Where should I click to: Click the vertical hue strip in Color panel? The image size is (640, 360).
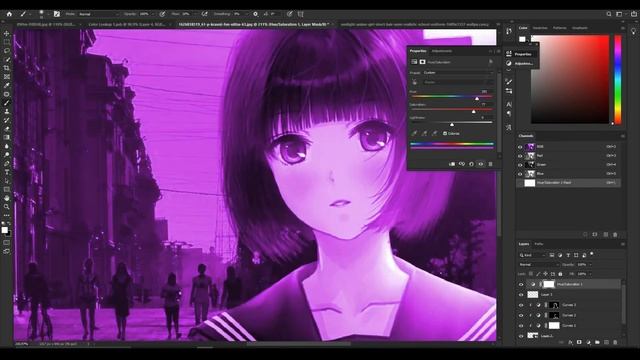(618, 79)
